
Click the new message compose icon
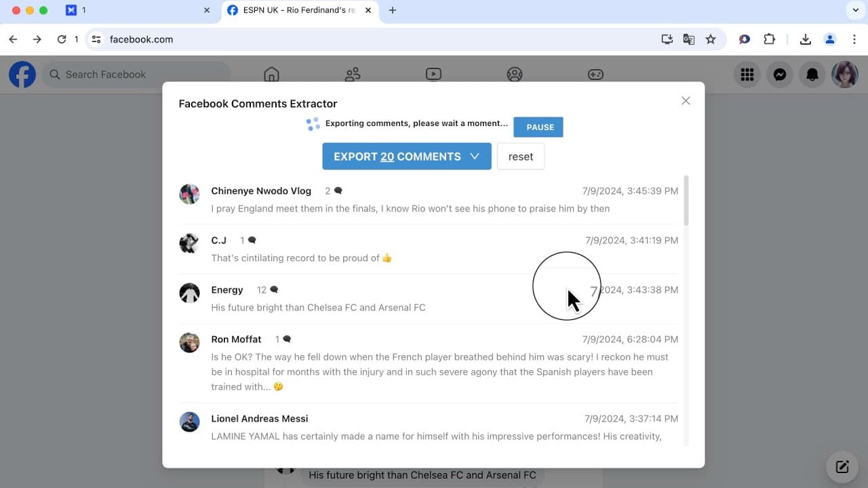pyautogui.click(x=842, y=466)
